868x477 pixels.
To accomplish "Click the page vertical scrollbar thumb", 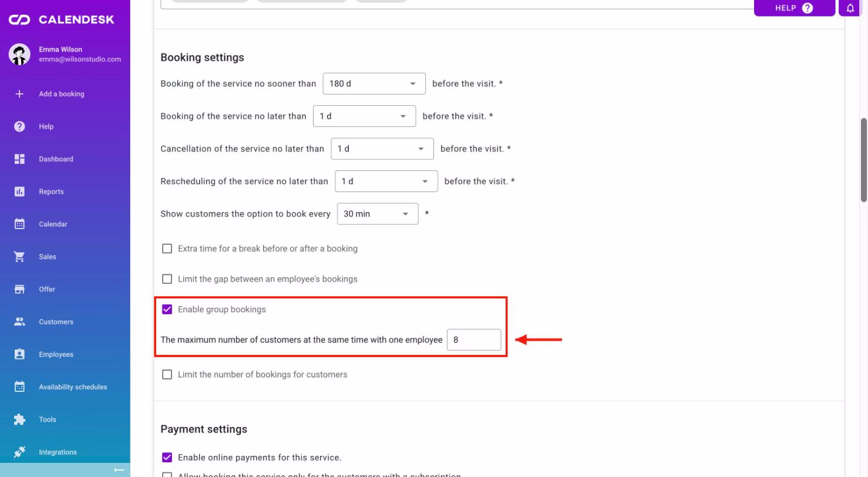I will 864,160.
